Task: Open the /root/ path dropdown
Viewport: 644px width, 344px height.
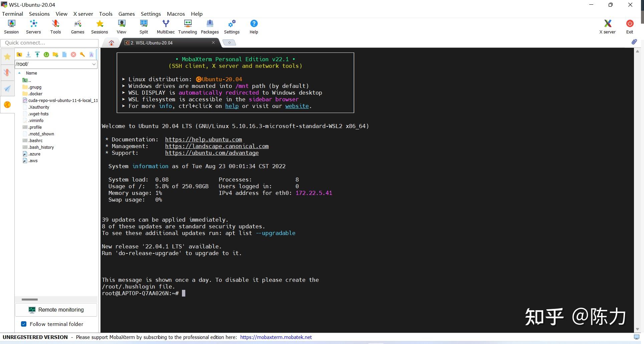Action: 94,64
